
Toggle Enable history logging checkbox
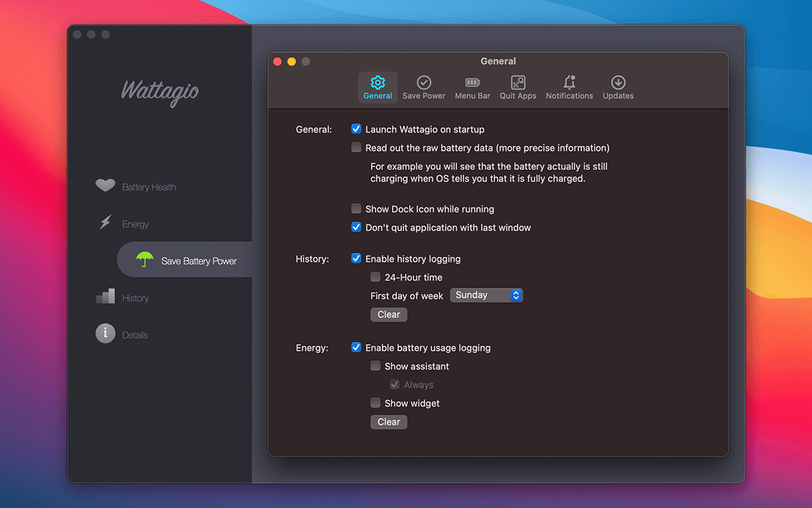coord(356,259)
